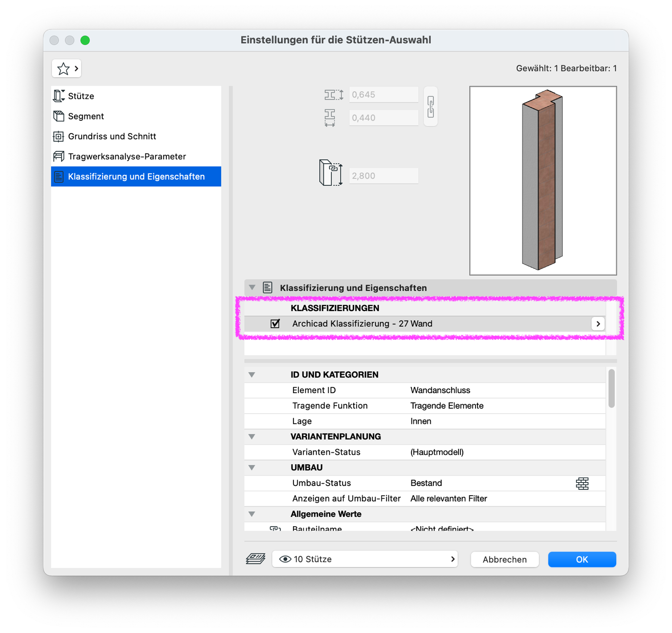Screen dimensions: 672x633
Task: Open Grundriss und Schnitt page
Action: [136, 136]
